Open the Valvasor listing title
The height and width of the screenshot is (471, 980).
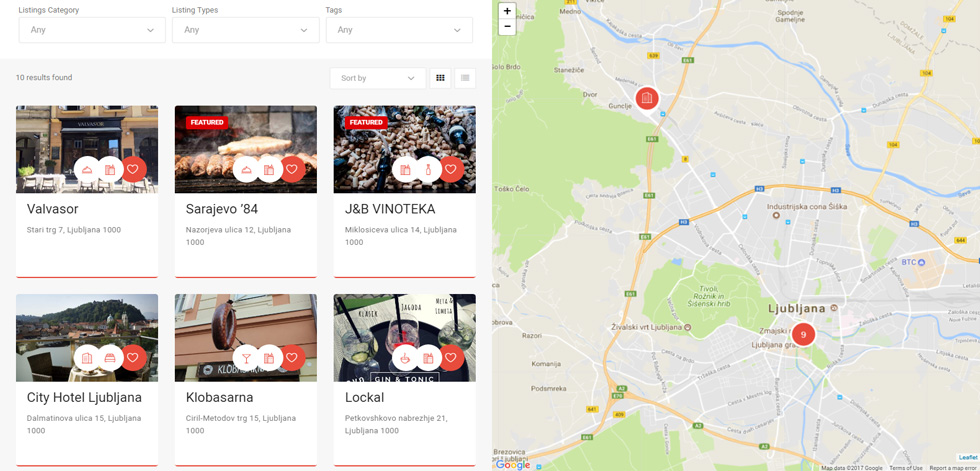point(52,209)
